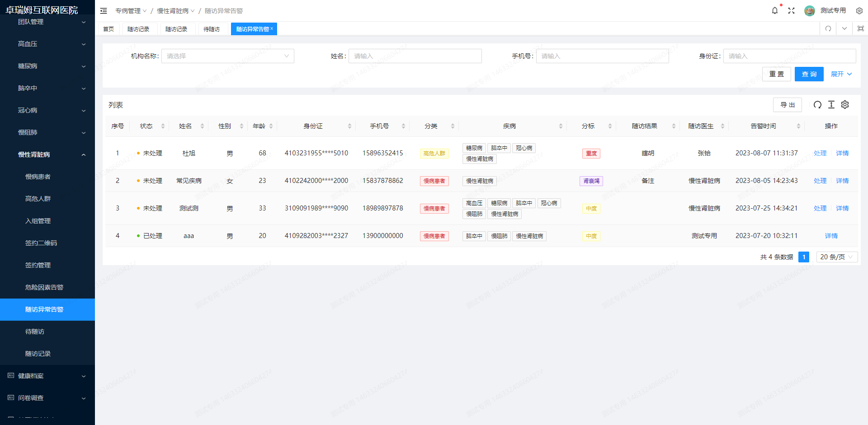Open the 20 条/页 page size dropdown
The image size is (868, 425).
pyautogui.click(x=836, y=257)
